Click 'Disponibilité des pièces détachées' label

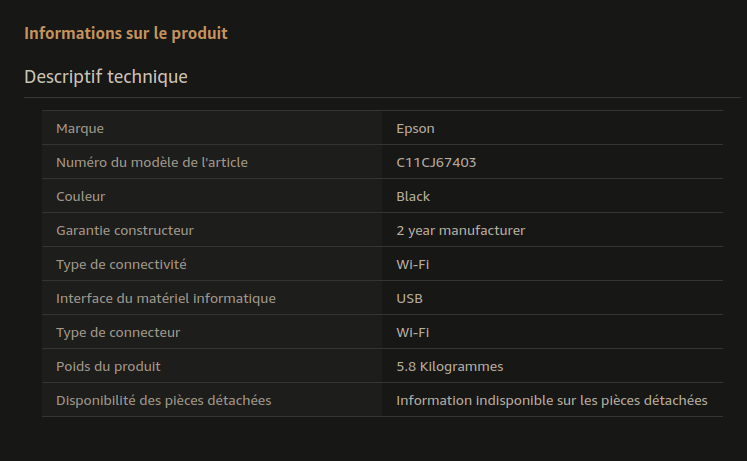[x=163, y=401]
